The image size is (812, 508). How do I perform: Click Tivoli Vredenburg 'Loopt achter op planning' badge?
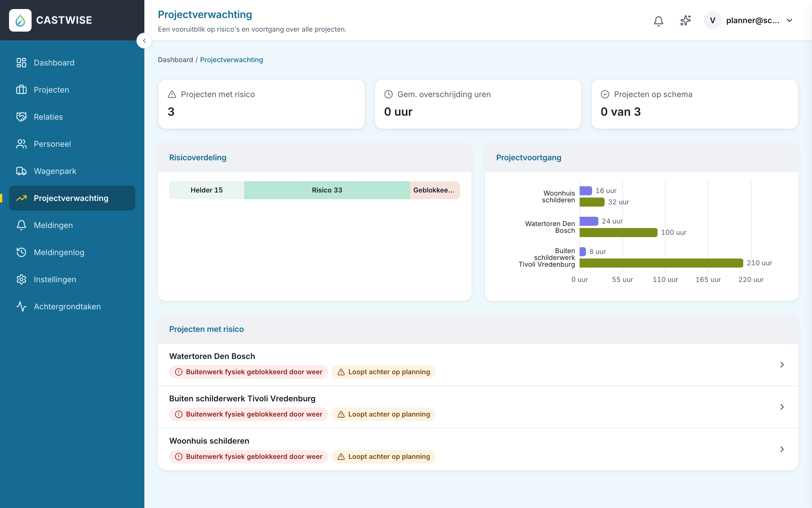tap(383, 414)
